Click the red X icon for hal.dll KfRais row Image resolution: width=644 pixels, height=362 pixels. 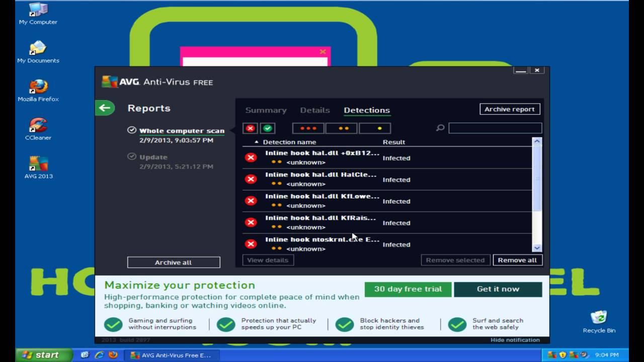point(250,223)
